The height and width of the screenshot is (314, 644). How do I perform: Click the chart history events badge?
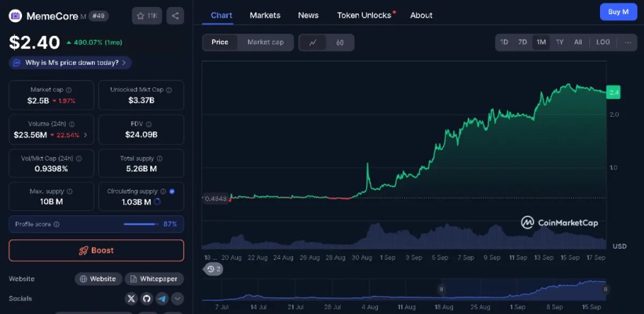coord(214,269)
